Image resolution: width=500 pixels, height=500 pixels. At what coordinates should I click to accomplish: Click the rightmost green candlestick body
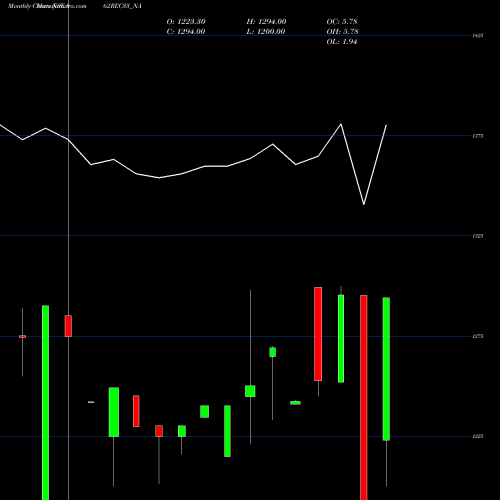(x=386, y=369)
